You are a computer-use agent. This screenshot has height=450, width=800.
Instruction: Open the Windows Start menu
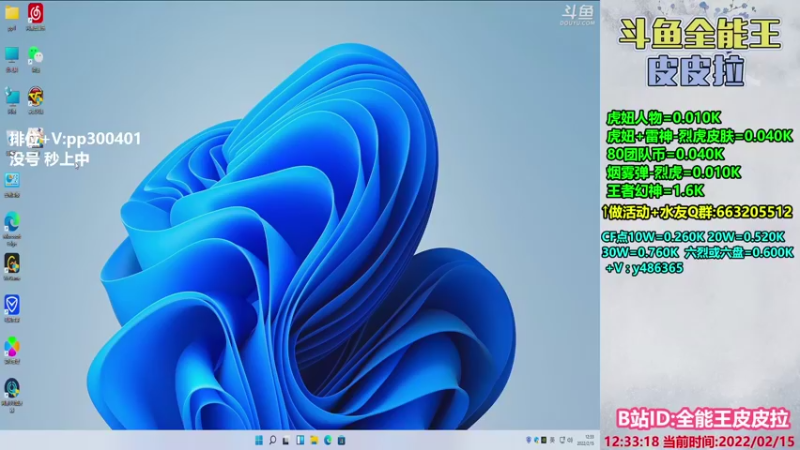coord(259,440)
